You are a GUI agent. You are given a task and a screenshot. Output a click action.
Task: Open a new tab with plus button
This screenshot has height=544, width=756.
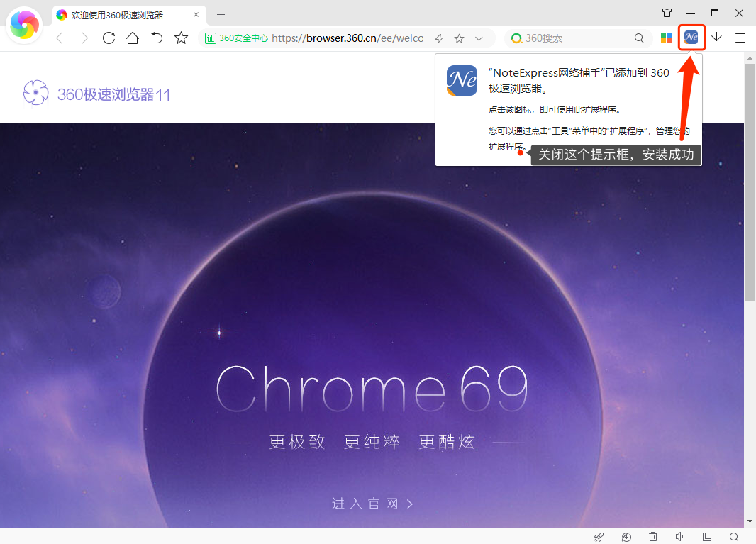(x=221, y=15)
